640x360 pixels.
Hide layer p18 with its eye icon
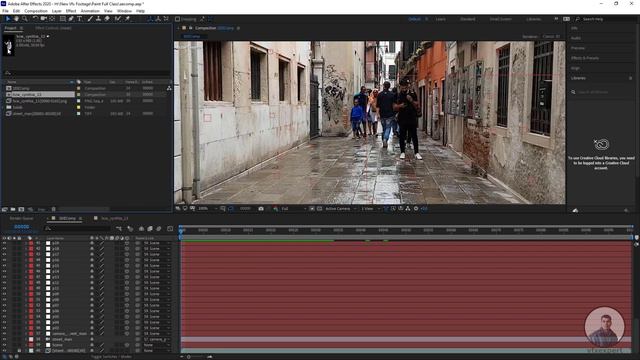coord(4,249)
